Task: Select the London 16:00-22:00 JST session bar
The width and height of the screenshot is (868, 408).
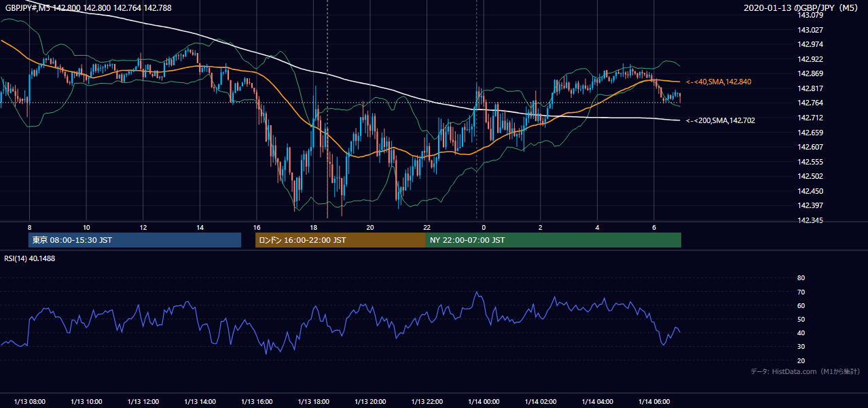Action: (x=340, y=240)
